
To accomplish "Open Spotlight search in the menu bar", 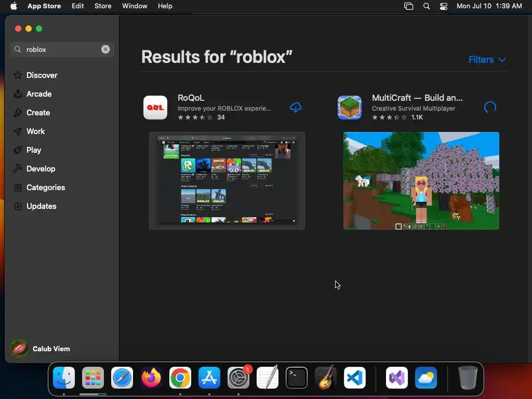I will click(427, 6).
